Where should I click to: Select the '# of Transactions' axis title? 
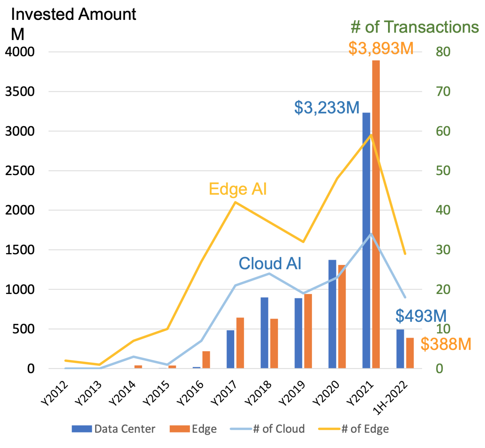(x=415, y=27)
